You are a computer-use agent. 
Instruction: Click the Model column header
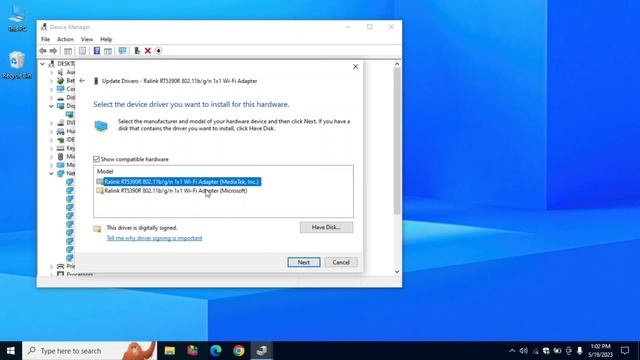click(x=105, y=171)
